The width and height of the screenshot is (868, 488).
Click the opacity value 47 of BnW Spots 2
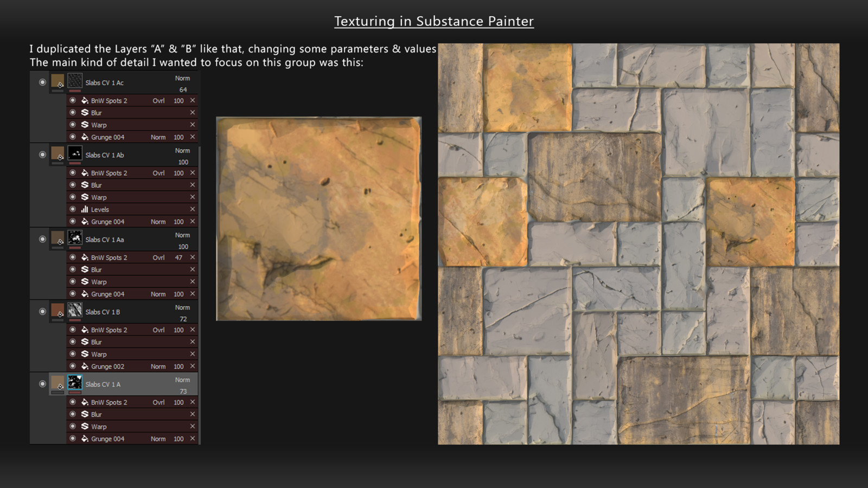178,258
